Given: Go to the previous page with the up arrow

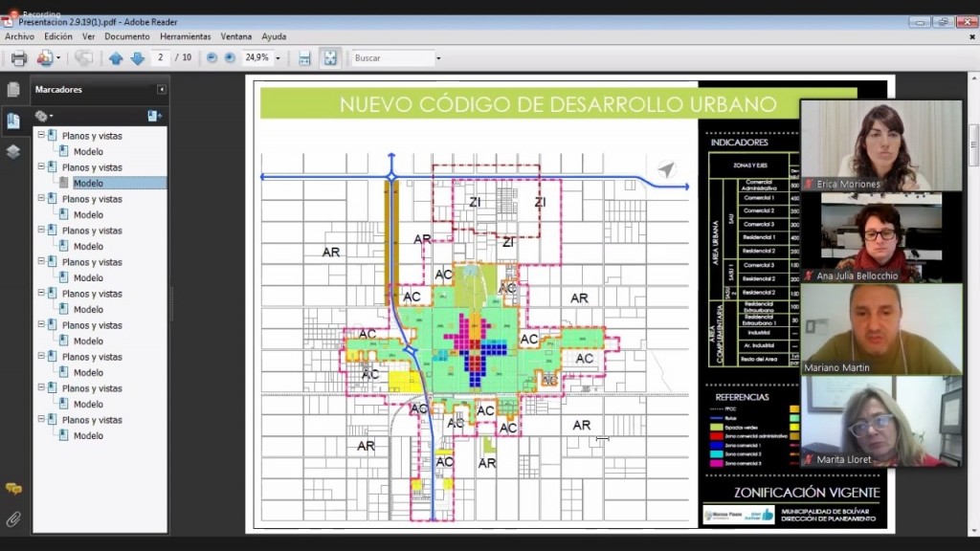Looking at the screenshot, I should [116, 58].
